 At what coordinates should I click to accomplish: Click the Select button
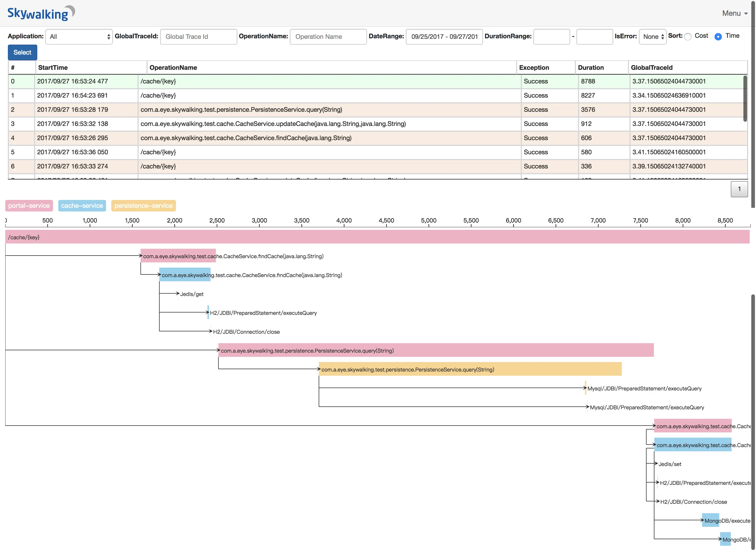pos(22,52)
